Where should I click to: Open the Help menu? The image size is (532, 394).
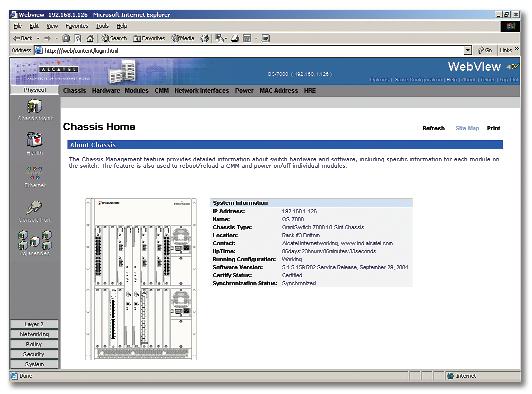[x=121, y=26]
